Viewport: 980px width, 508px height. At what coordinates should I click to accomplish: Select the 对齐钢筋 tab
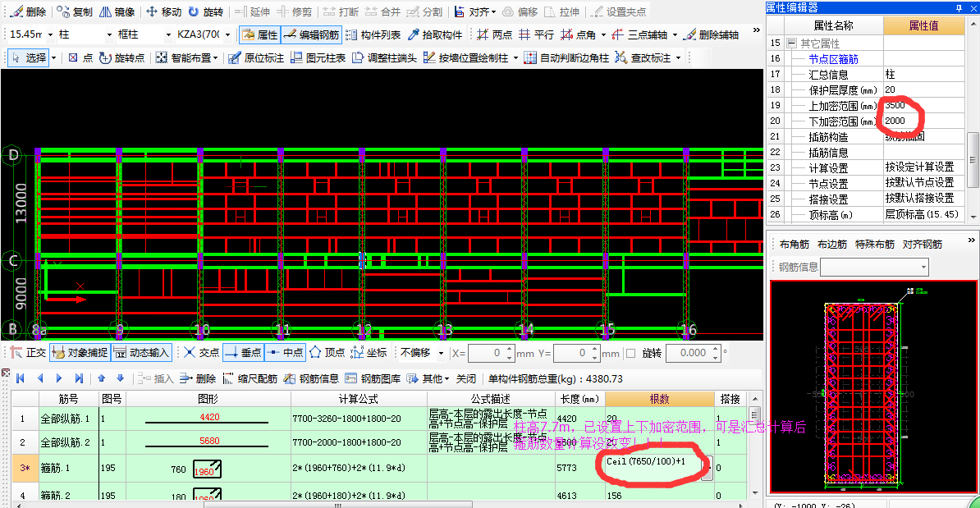click(x=922, y=245)
